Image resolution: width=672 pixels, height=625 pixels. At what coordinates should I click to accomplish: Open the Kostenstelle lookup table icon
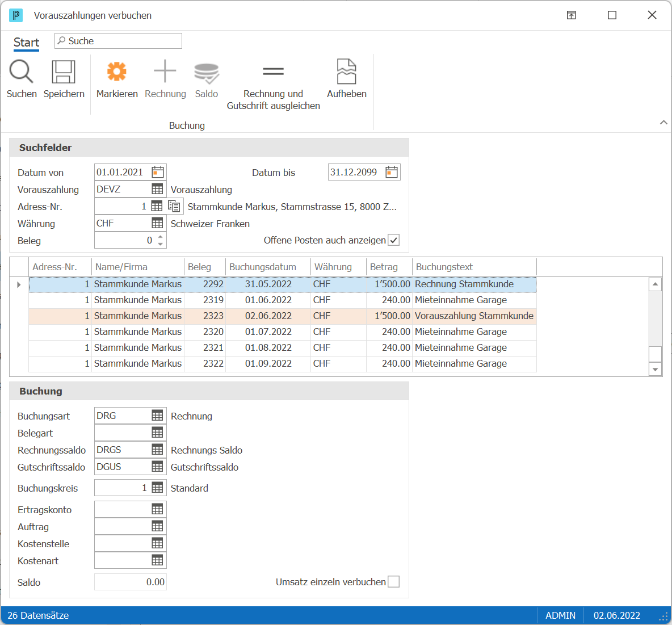tap(157, 544)
